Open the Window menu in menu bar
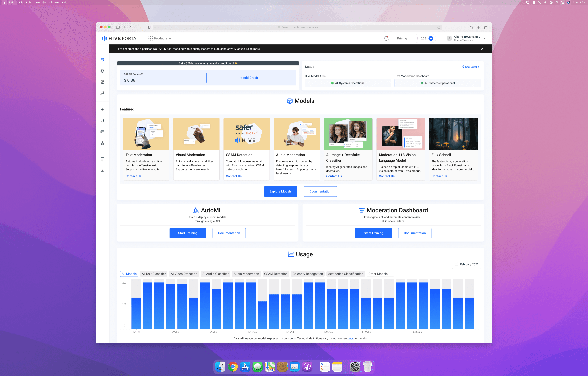This screenshot has height=376, width=588. tap(53, 2)
